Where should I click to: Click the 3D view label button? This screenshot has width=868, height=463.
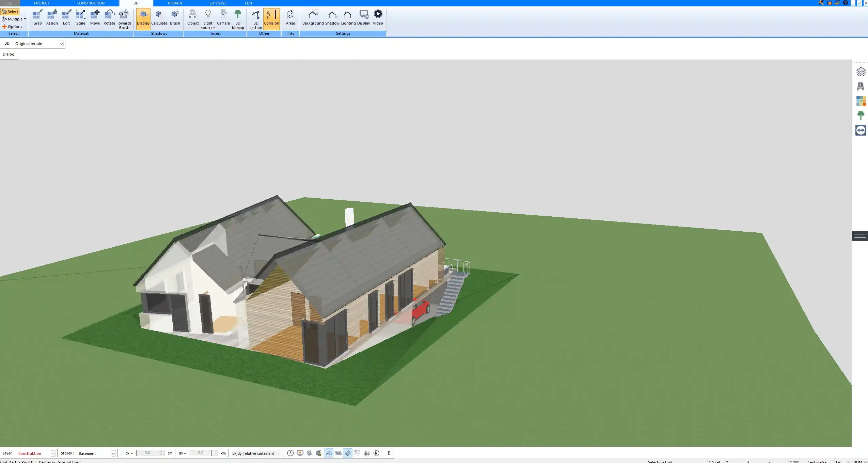tap(7, 44)
